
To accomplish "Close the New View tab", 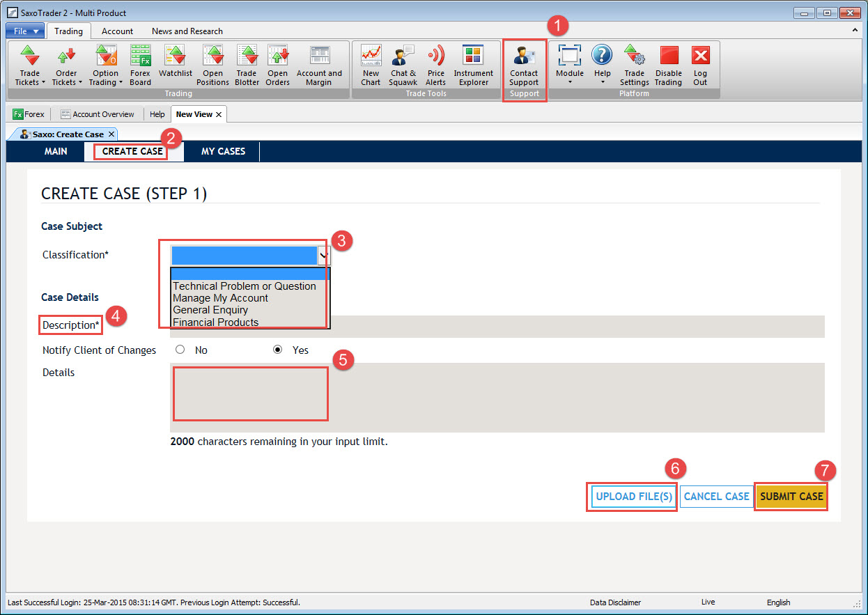I will pos(219,114).
